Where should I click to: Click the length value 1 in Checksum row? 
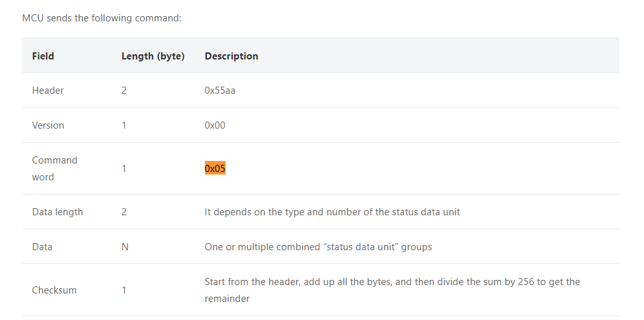point(124,290)
